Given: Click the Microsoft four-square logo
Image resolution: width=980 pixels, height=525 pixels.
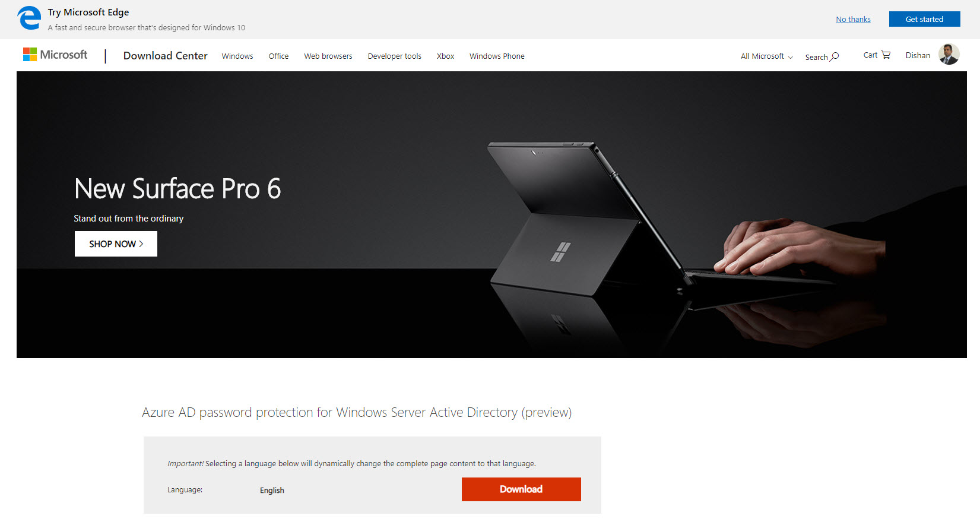Looking at the screenshot, I should pyautogui.click(x=30, y=55).
